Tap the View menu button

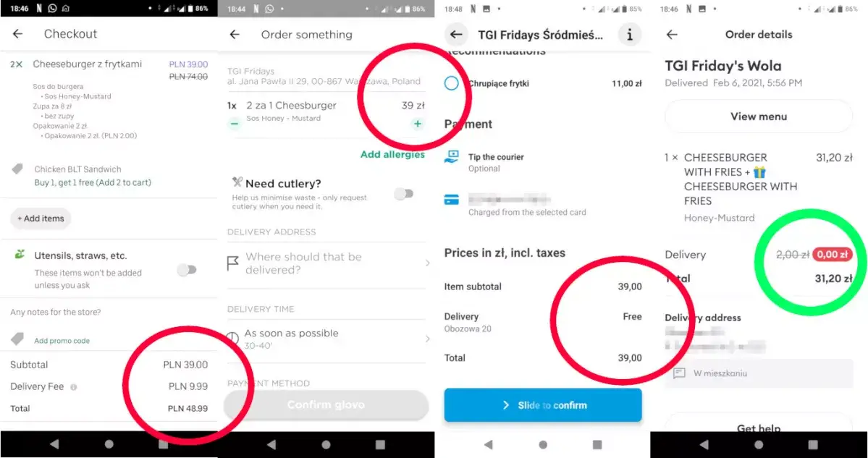(759, 116)
